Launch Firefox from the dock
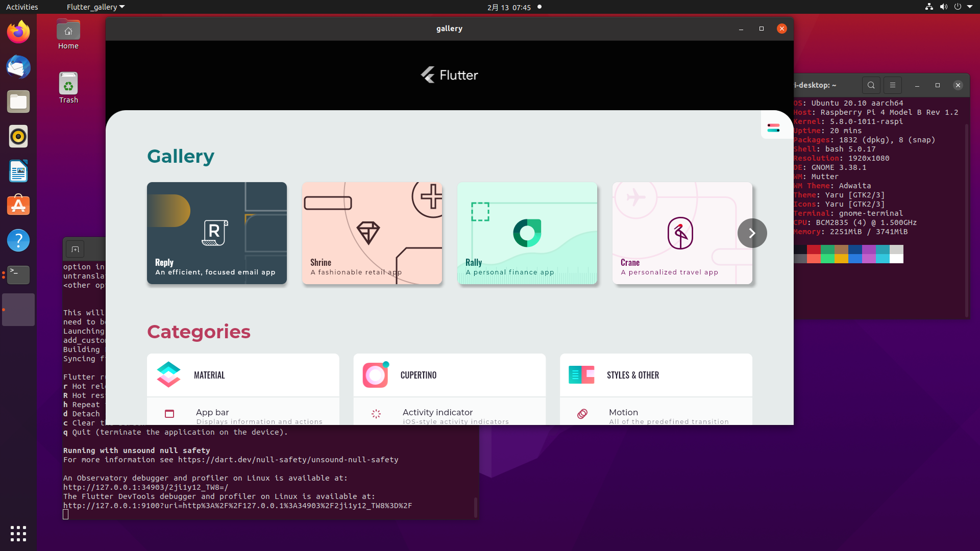Screen dimensions: 980x551 [x=18, y=32]
